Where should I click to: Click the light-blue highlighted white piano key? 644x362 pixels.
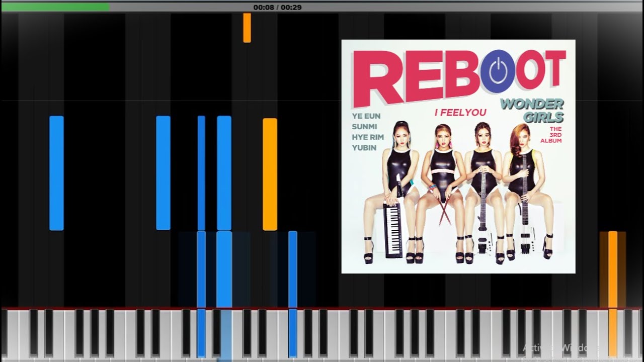pyautogui.click(x=224, y=334)
